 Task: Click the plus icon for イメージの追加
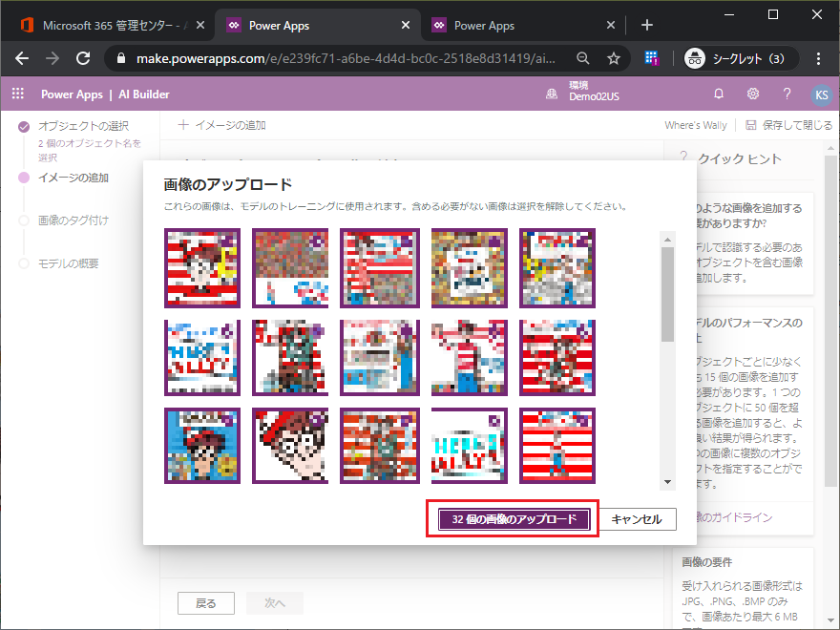pyautogui.click(x=183, y=125)
